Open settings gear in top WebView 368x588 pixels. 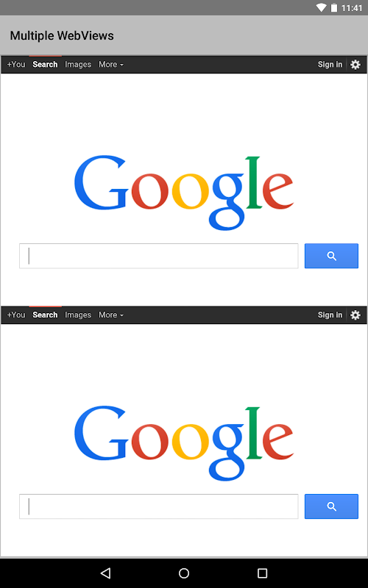click(x=355, y=65)
